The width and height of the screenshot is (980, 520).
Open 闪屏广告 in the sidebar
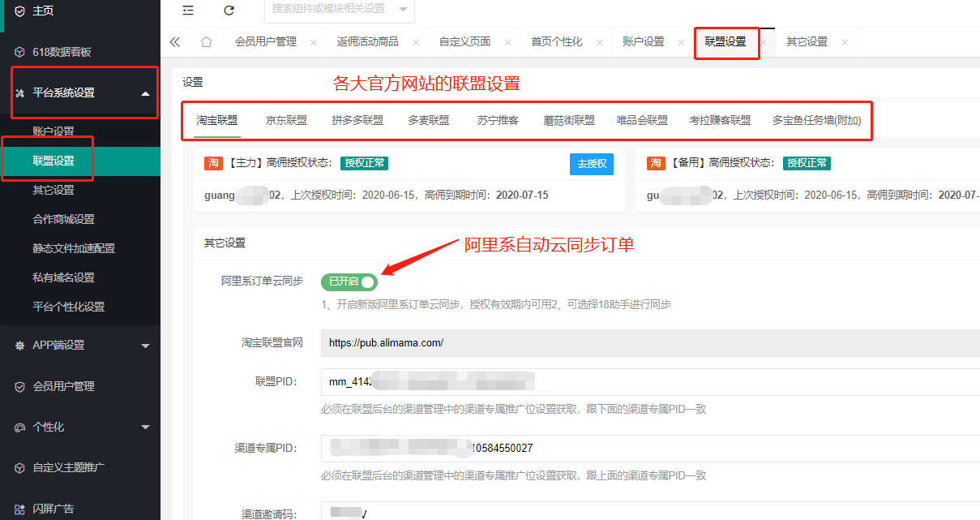pos(53,509)
